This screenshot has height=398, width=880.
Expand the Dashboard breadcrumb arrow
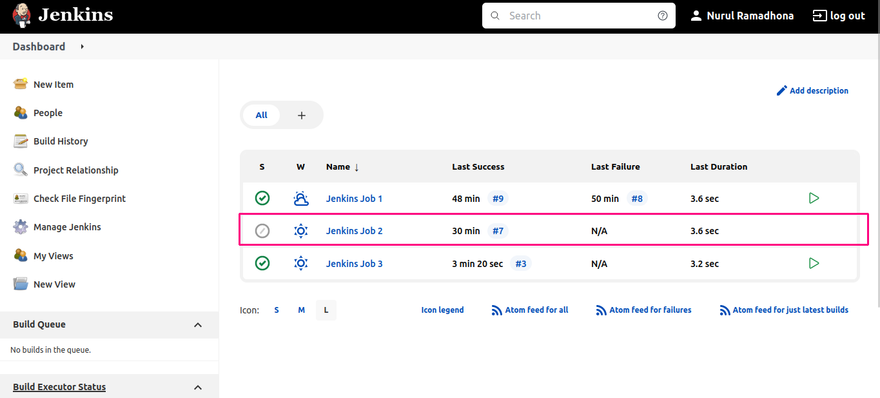coord(82,47)
